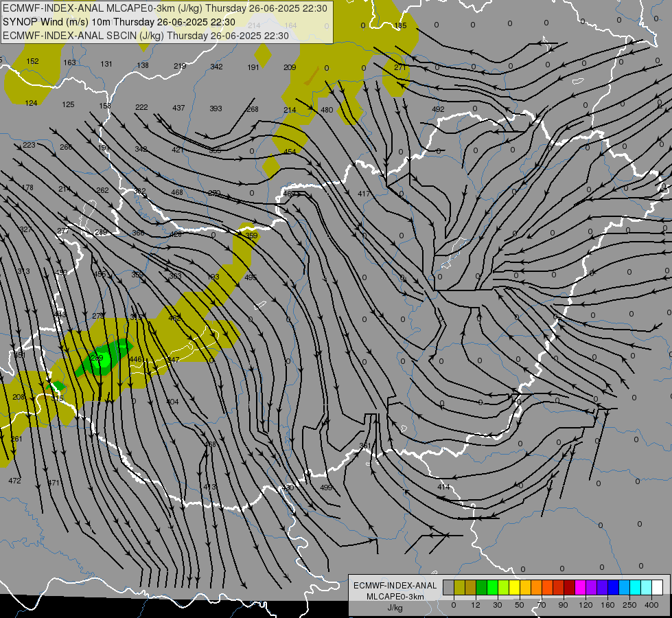Click the map value 223
672x618 pixels.
[x=29, y=145]
